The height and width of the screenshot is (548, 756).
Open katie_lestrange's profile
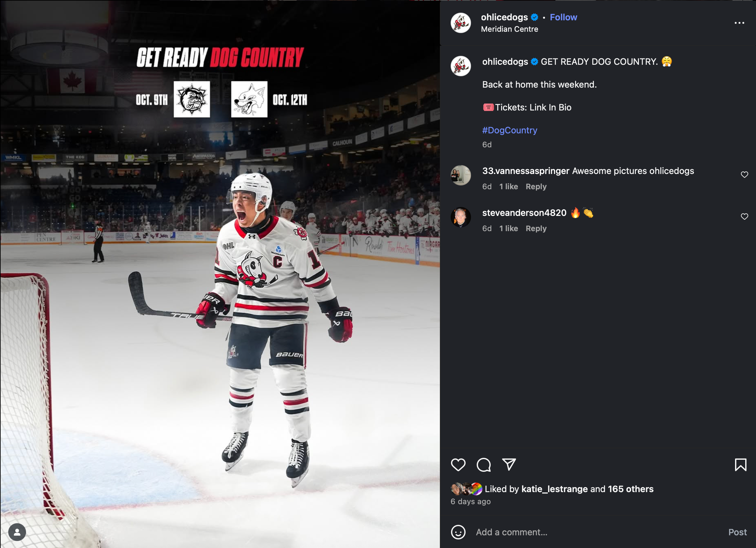554,489
